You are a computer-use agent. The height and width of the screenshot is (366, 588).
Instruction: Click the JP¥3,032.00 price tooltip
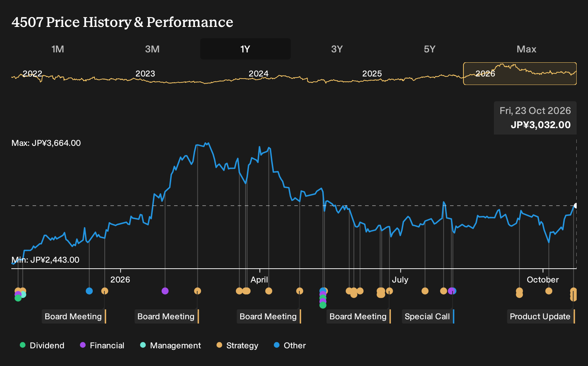(x=535, y=118)
